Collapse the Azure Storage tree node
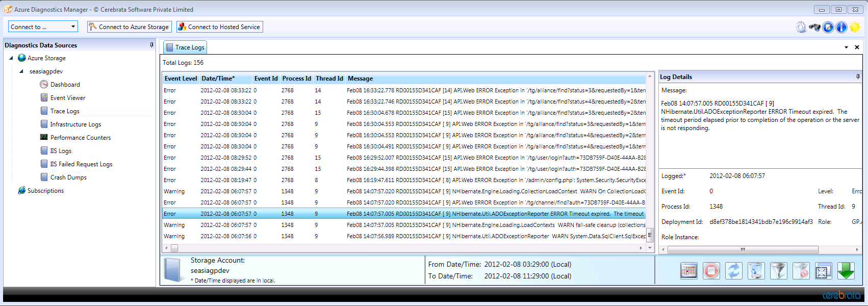The width and height of the screenshot is (868, 306). point(11,58)
